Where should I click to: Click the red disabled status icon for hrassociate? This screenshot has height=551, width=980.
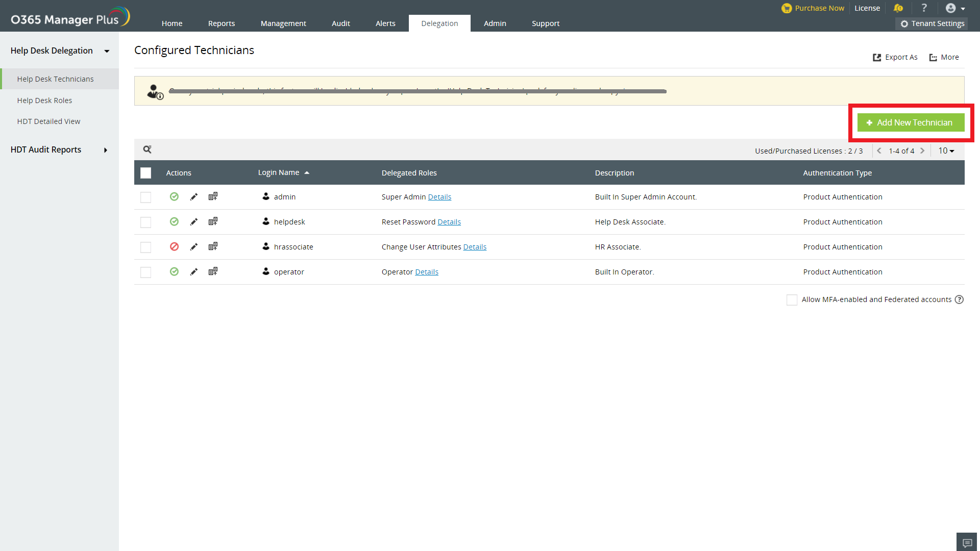174,246
